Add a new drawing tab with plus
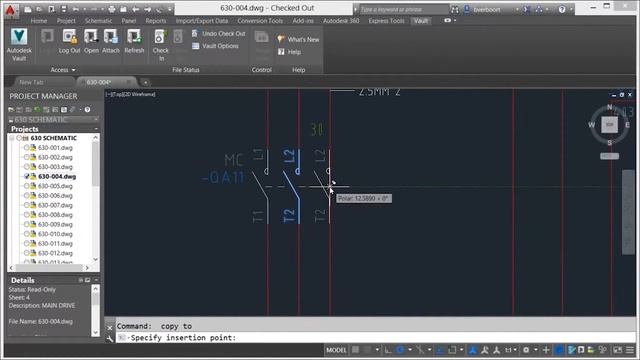Viewport: 640px width, 360px height. [x=145, y=82]
